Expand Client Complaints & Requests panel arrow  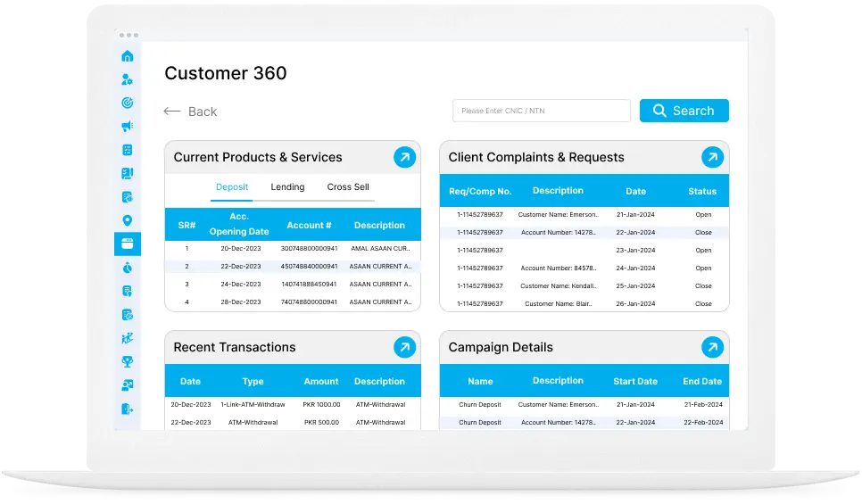[x=712, y=158]
